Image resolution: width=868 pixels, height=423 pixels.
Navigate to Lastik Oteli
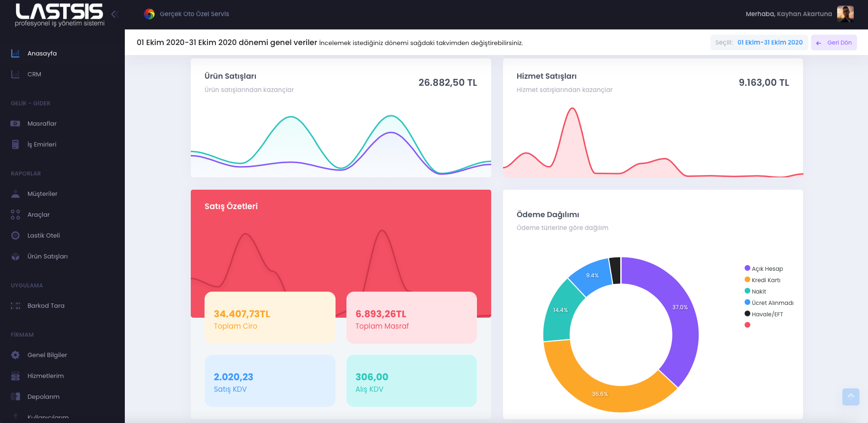pos(44,235)
